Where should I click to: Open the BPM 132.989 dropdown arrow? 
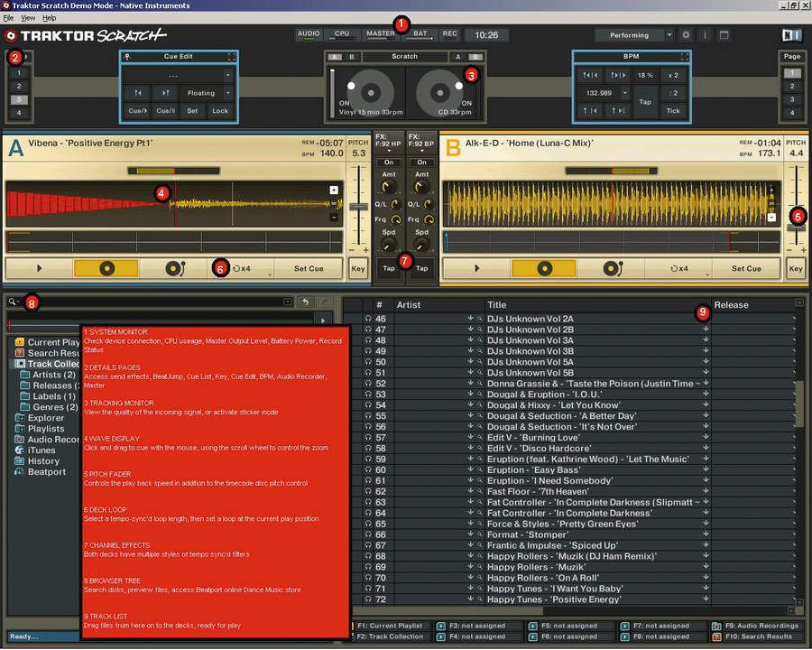625,93
